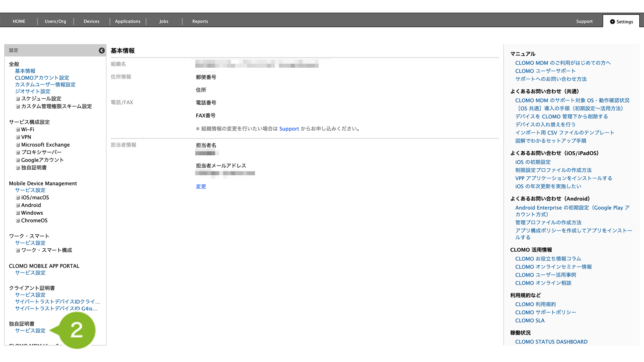Open the Settings tab with gear icon
This screenshot has width=644, height=362.
[x=621, y=22]
